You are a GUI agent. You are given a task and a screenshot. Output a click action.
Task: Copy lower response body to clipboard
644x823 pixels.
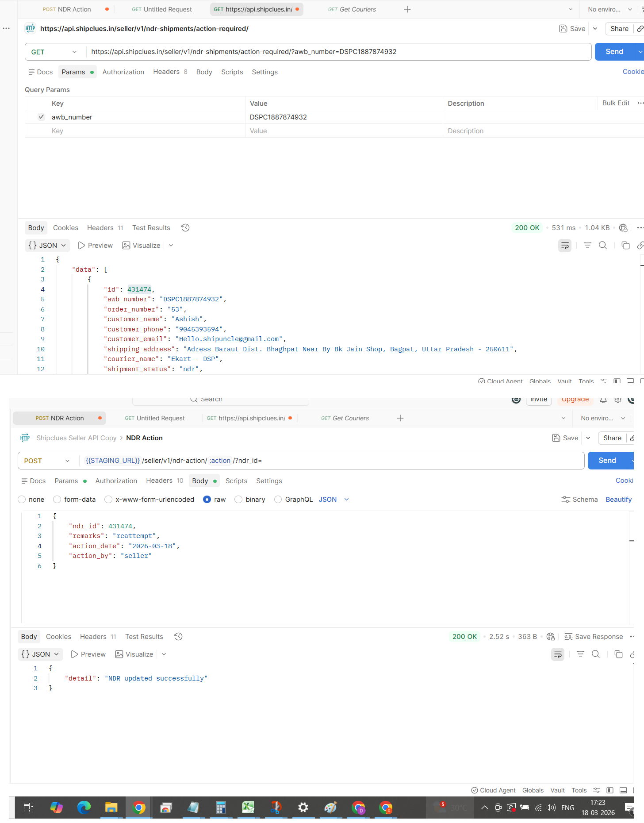(618, 654)
